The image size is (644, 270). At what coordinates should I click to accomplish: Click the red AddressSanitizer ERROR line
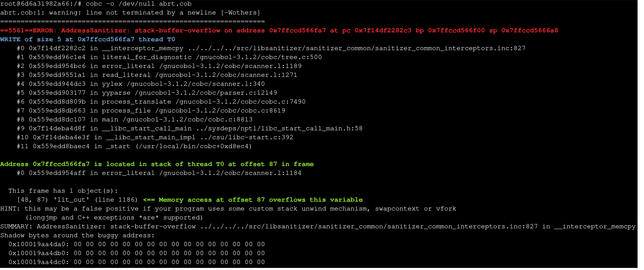pos(279,31)
